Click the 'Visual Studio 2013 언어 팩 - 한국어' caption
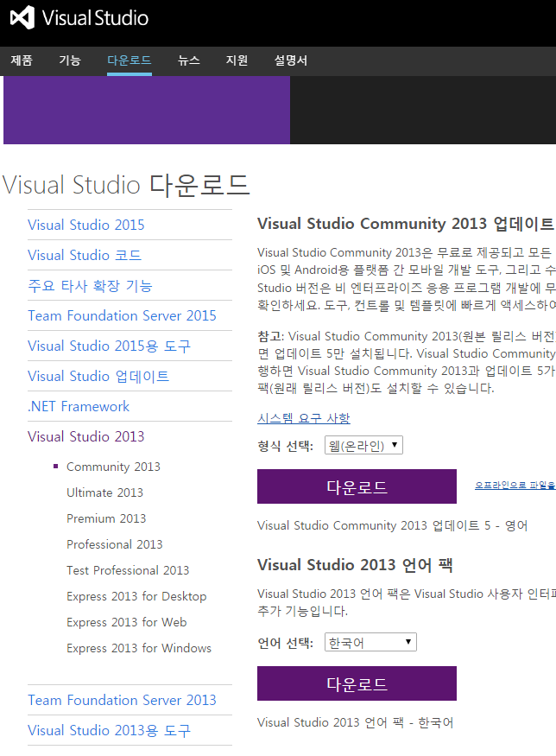The width and height of the screenshot is (556, 756). click(x=355, y=722)
